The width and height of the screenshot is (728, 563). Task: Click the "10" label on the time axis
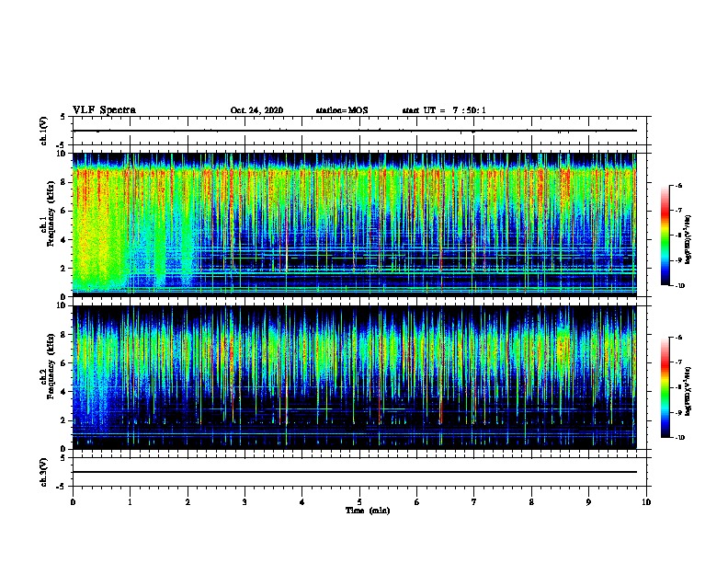point(646,501)
